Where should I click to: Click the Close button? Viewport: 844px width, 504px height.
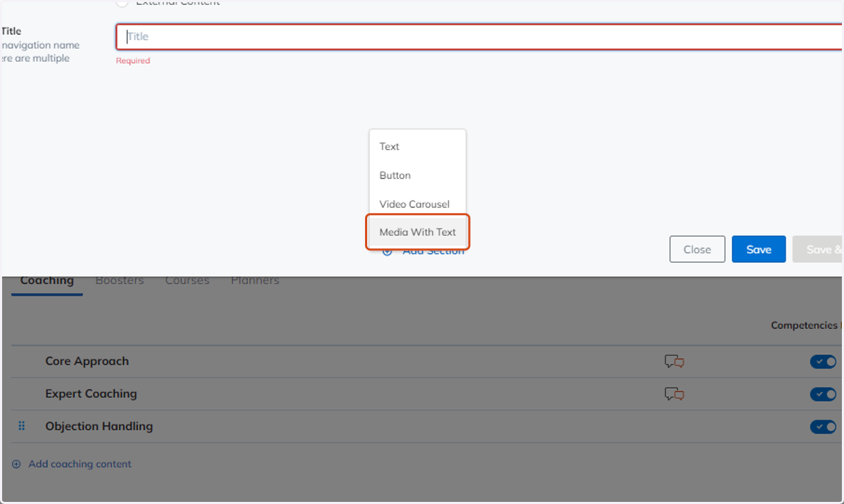(697, 250)
